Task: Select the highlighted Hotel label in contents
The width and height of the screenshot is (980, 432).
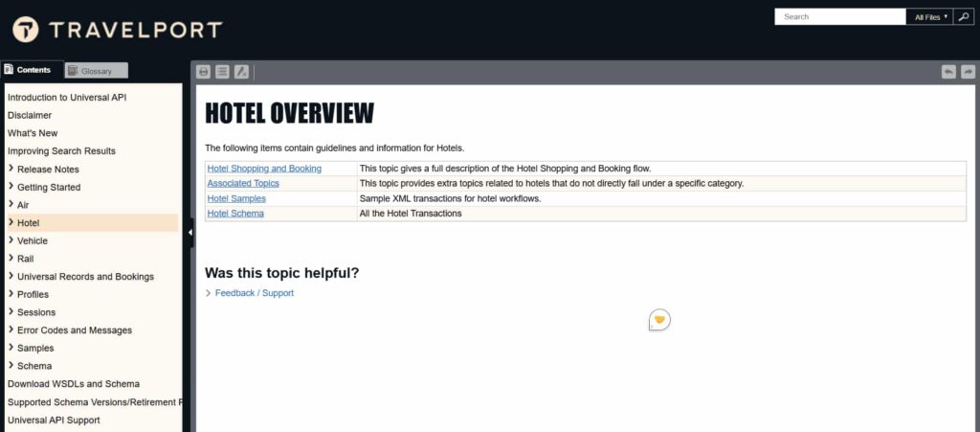Action: pyautogui.click(x=28, y=222)
